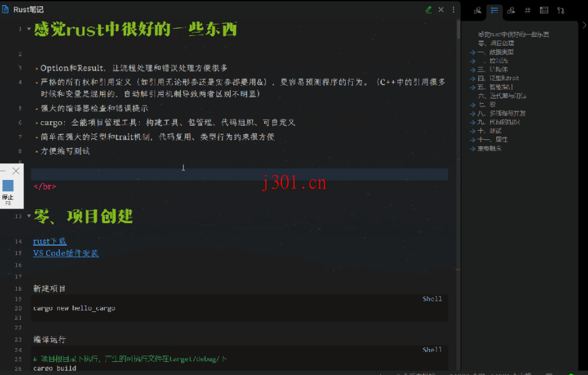Expand arrow for 五、智能指针 in outline
This screenshot has height=375, width=588.
[473, 87]
